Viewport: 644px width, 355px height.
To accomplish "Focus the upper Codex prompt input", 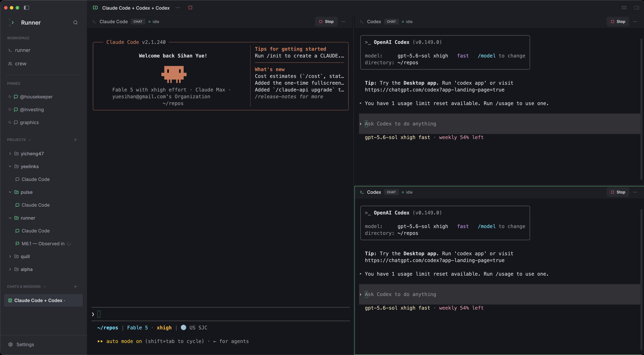I will coord(499,124).
